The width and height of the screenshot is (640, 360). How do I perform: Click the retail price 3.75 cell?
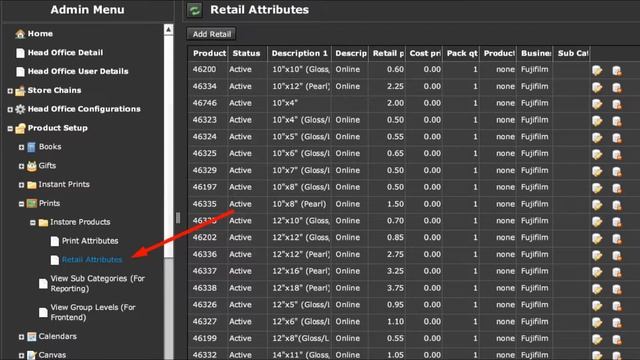click(387, 288)
